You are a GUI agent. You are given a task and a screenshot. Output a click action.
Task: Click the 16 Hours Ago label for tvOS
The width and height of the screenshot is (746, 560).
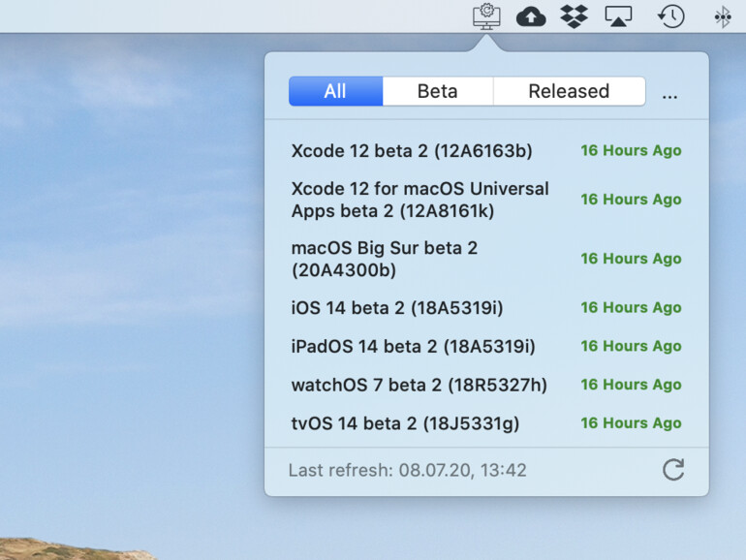pyautogui.click(x=631, y=423)
